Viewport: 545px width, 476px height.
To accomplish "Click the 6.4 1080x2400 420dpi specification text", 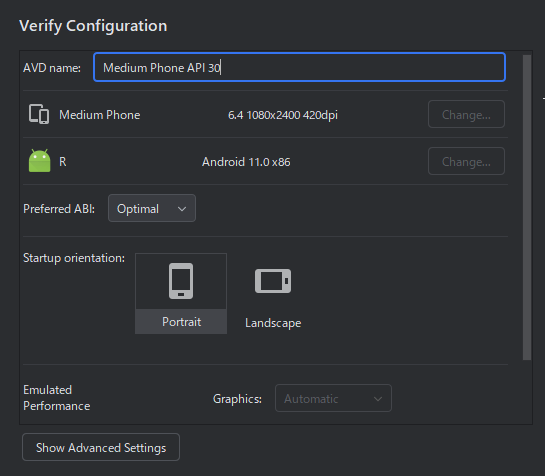I will point(283,115).
